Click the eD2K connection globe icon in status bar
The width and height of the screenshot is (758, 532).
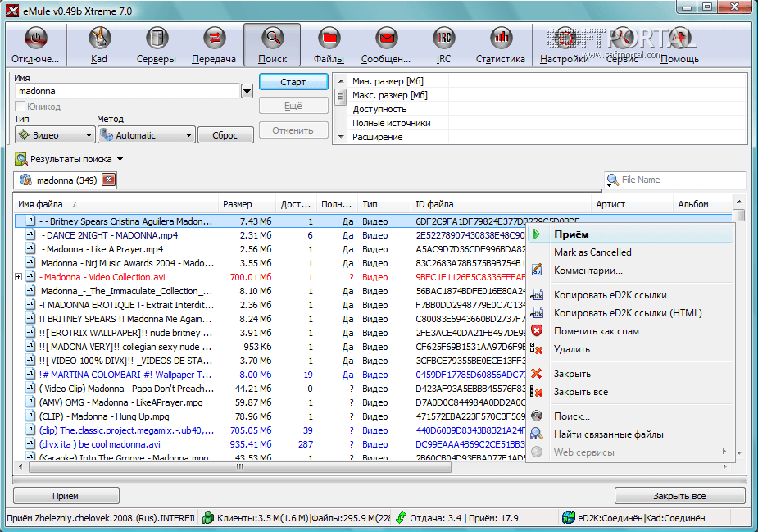pyautogui.click(x=569, y=517)
